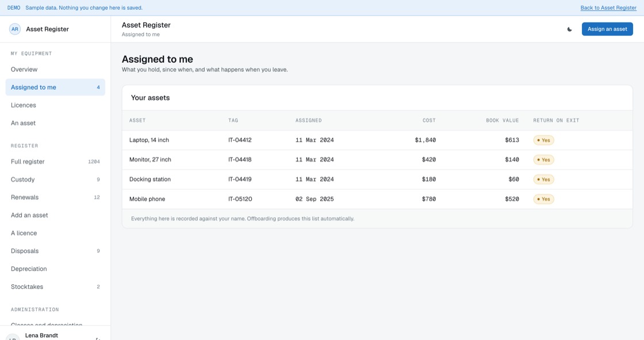Image resolution: width=644 pixels, height=340 pixels.
Task: Click tag IT-04418
Action: tap(240, 159)
